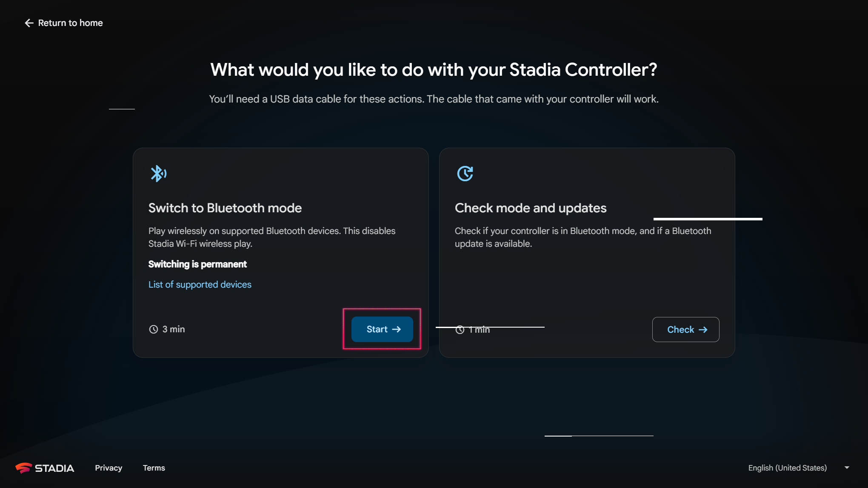868x488 pixels.
Task: Click the clock icon beside 3 min
Action: [153, 329]
